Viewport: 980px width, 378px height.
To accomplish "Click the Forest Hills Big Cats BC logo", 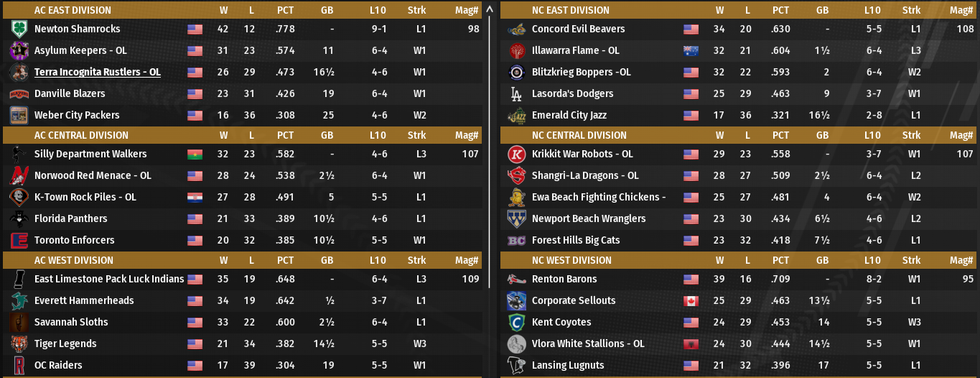I will click(516, 240).
